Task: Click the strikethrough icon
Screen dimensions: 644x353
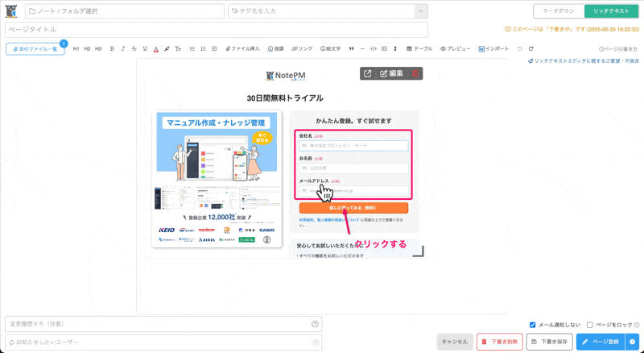Action: click(x=134, y=49)
